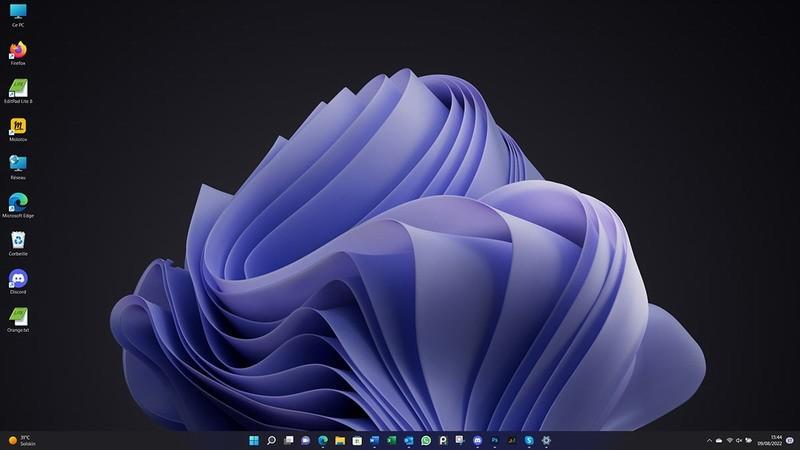Open the Wi-Fi network tray icon
This screenshot has height=450, width=800.
point(730,440)
